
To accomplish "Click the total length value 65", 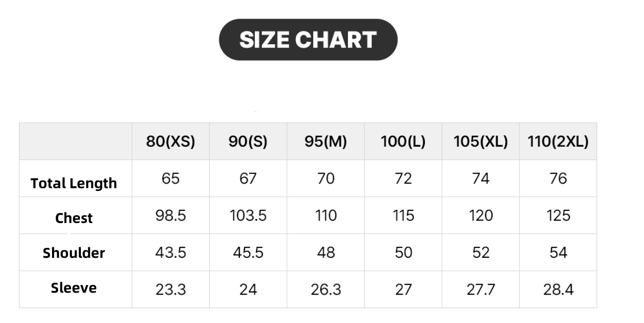I will point(170,179).
